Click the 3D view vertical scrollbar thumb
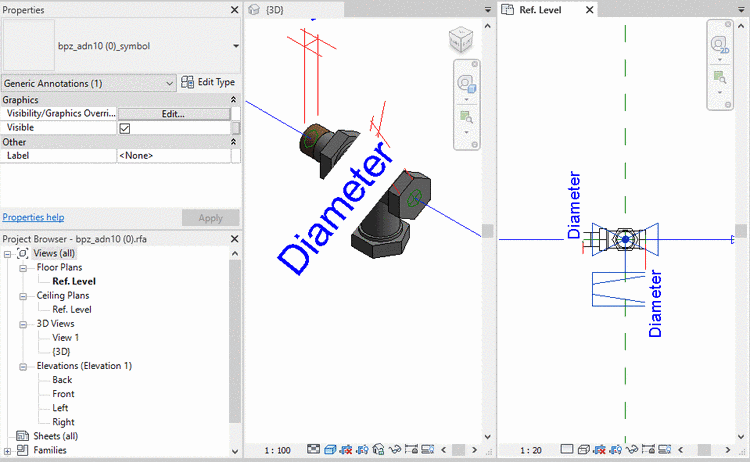Viewport: 750px width, 462px height. pos(487,231)
